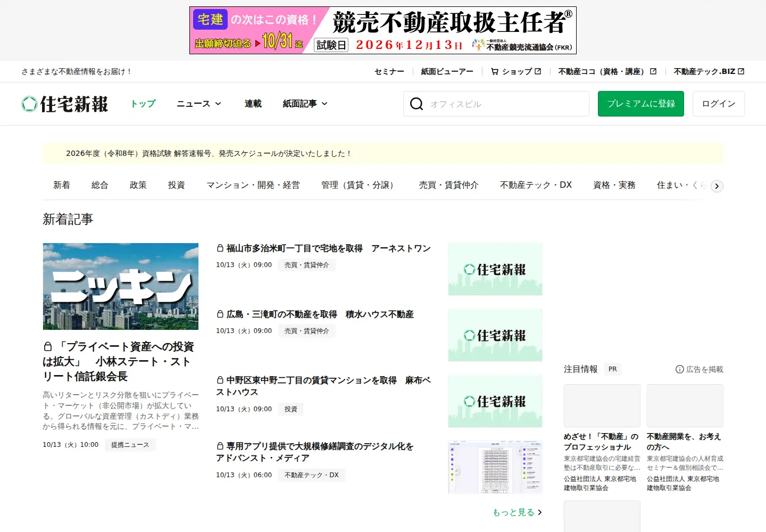Screen dimensions: 766x532
Task: Select the 政策 category tab
Action: 138,185
